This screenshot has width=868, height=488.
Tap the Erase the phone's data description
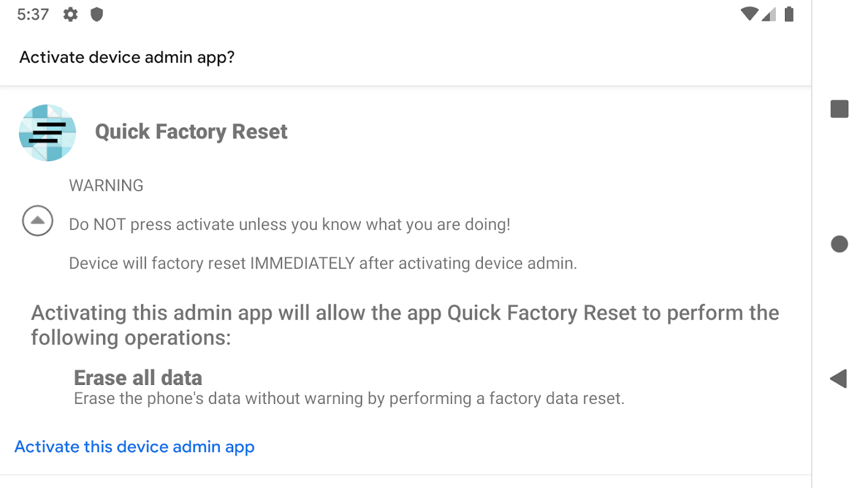tap(349, 399)
